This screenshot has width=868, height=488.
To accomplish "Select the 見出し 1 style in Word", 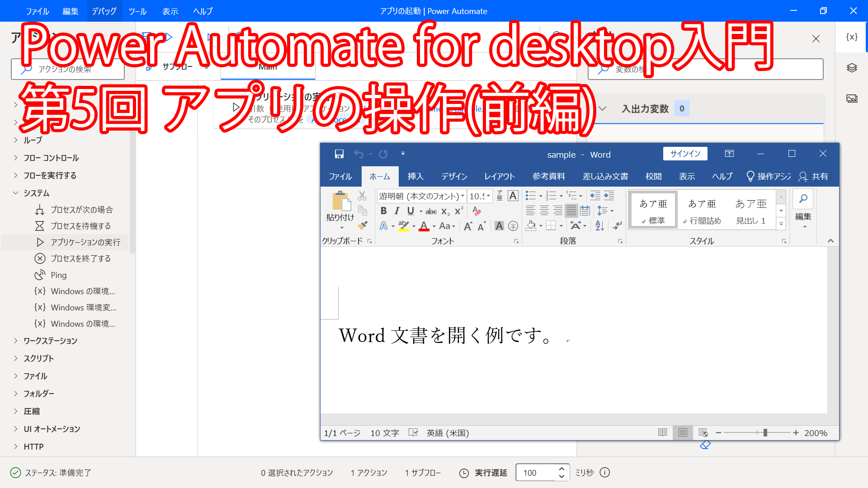I will coord(751,210).
